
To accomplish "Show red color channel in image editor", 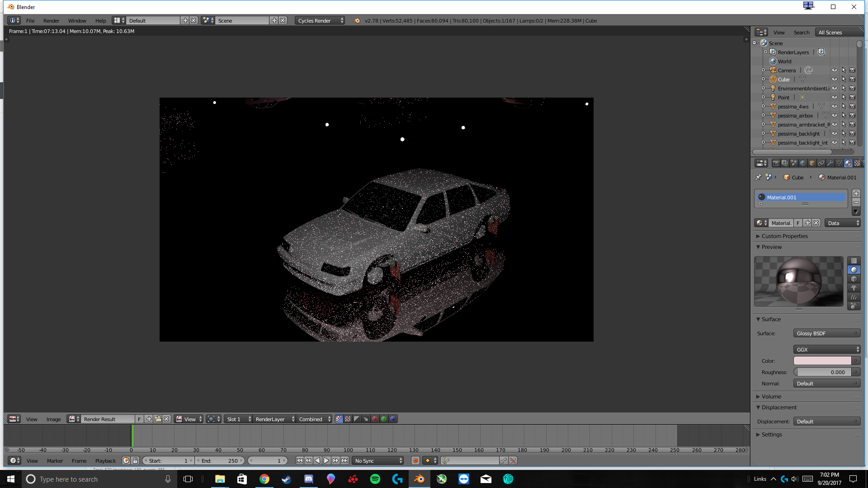I will coord(375,419).
